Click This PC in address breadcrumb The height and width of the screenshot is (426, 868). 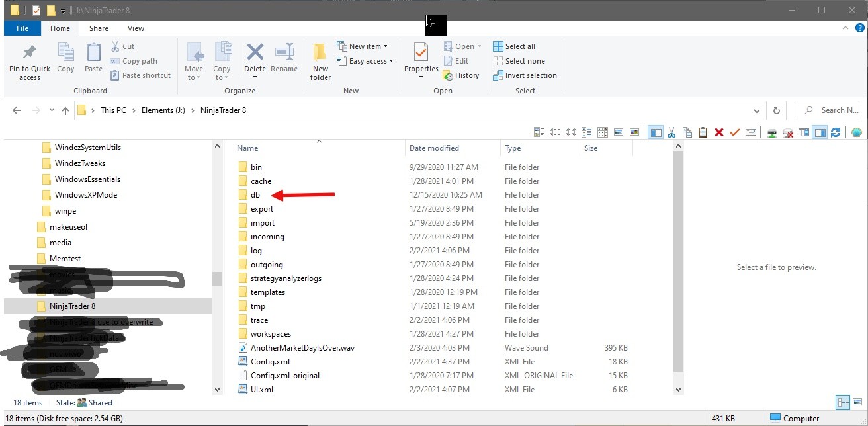pyautogui.click(x=113, y=110)
